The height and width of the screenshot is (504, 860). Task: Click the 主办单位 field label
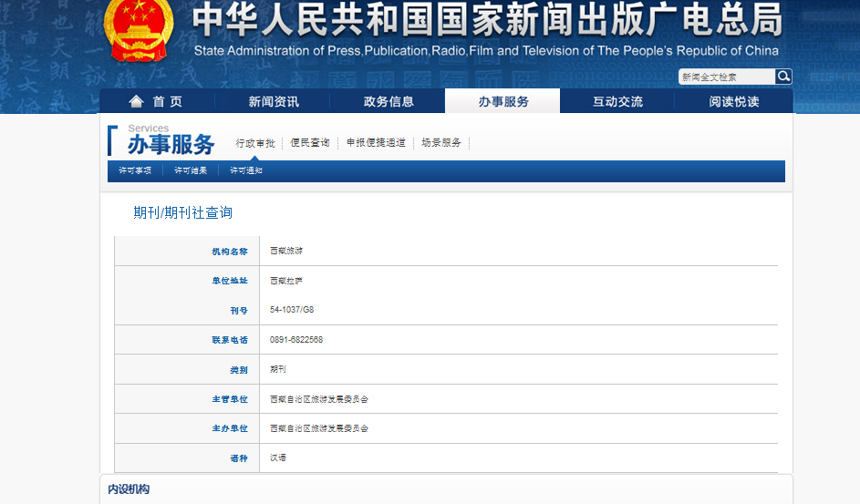tap(230, 428)
